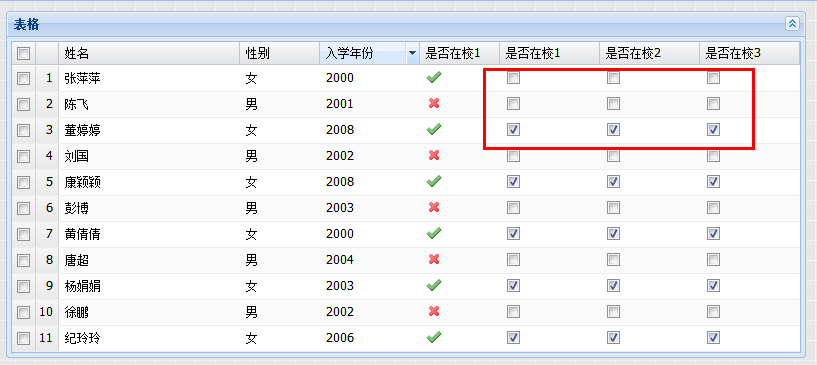
Task: Select the row checkbox for 刘国
Action: (x=23, y=156)
